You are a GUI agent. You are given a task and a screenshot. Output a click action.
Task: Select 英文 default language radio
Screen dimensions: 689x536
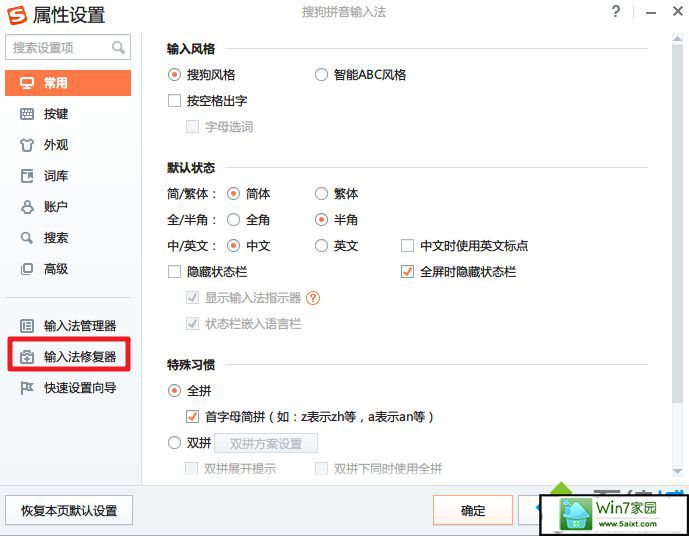tap(321, 246)
